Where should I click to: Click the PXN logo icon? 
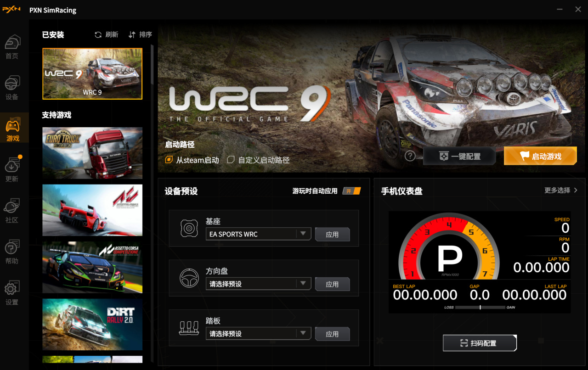click(11, 10)
